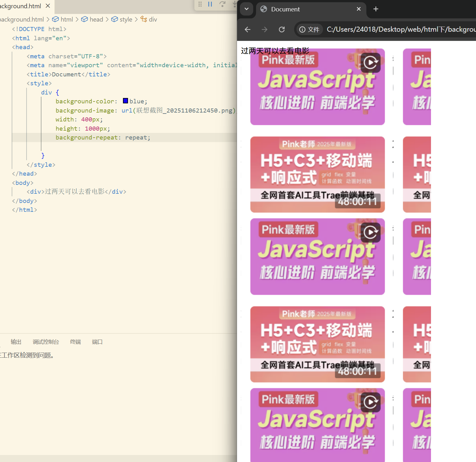Select the background.html editor tab
Screen dimensions: 476x462
tap(27, 6)
